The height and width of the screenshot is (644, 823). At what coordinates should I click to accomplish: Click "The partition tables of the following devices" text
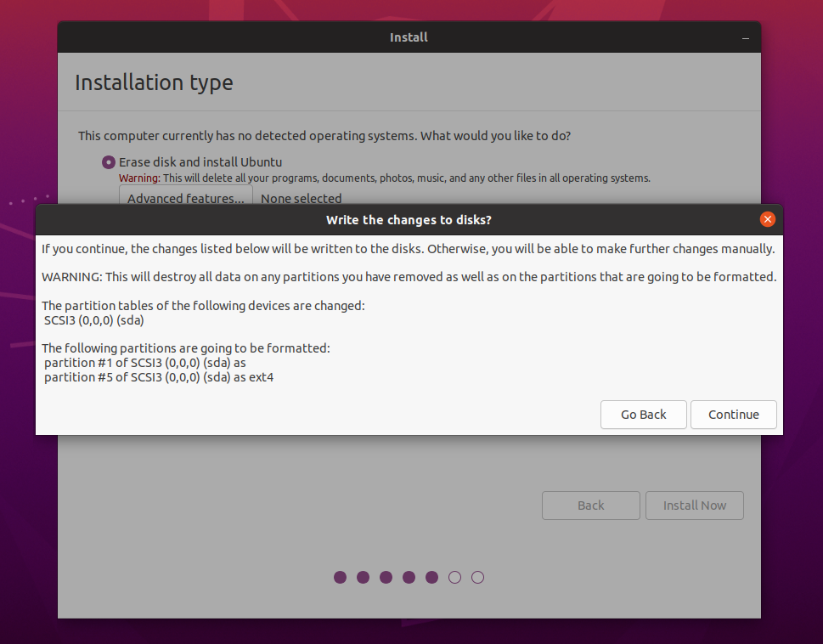203,306
